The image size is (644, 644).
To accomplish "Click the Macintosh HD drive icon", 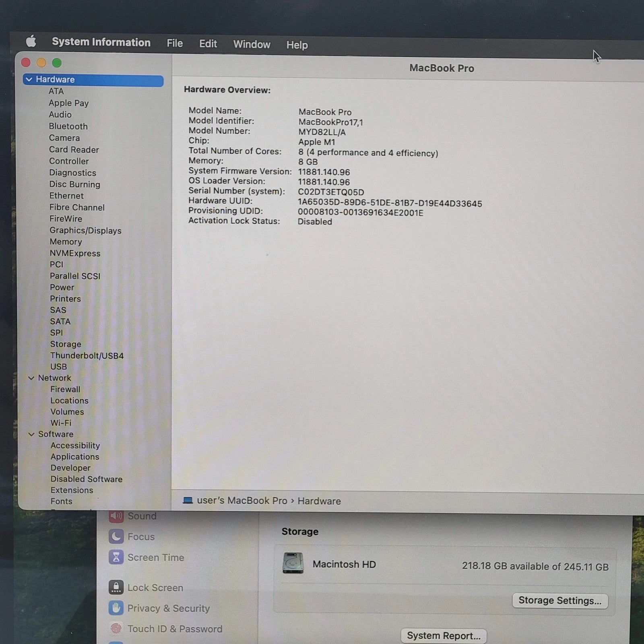I will tap(293, 563).
